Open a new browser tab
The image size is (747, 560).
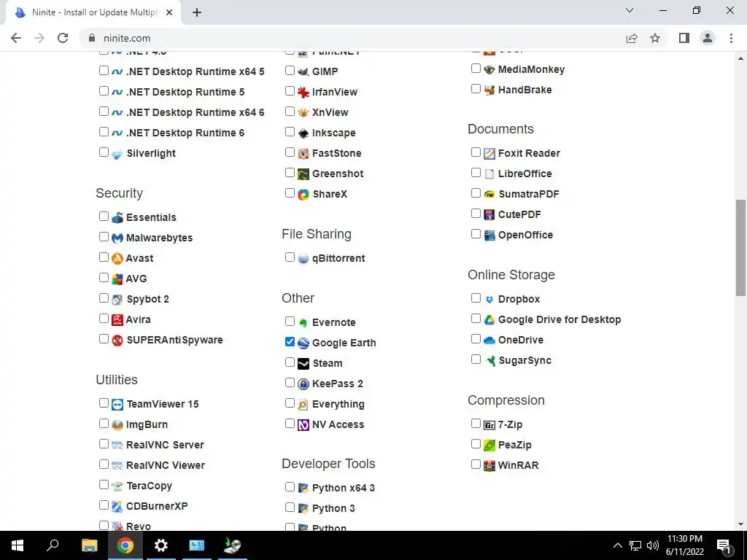tap(197, 12)
